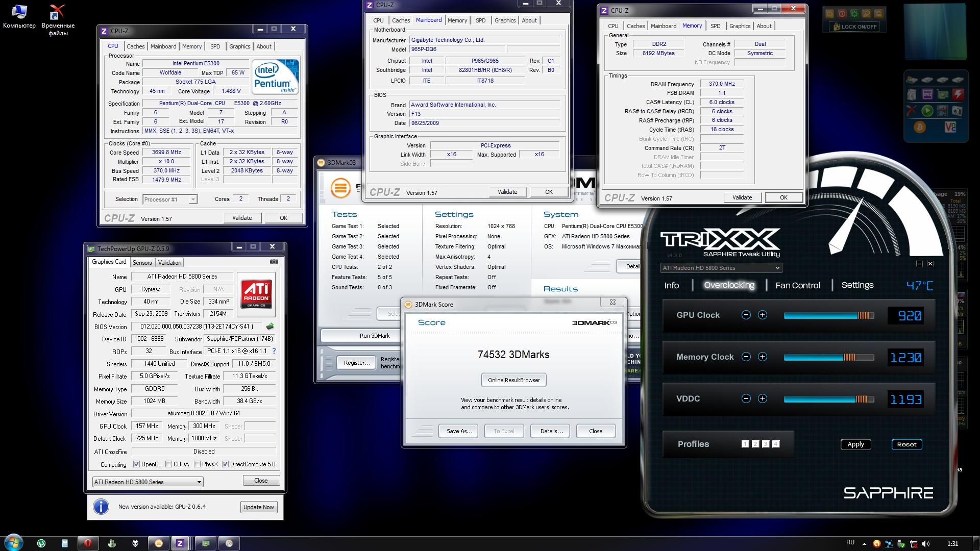980x551 pixels.
Task: Click the key icon in gadget
Action: coord(866,14)
